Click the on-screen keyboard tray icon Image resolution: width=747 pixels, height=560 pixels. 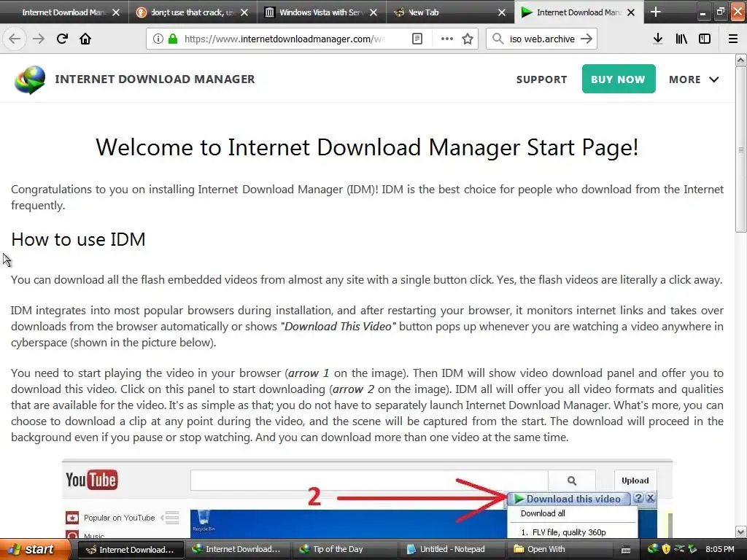(x=626, y=550)
